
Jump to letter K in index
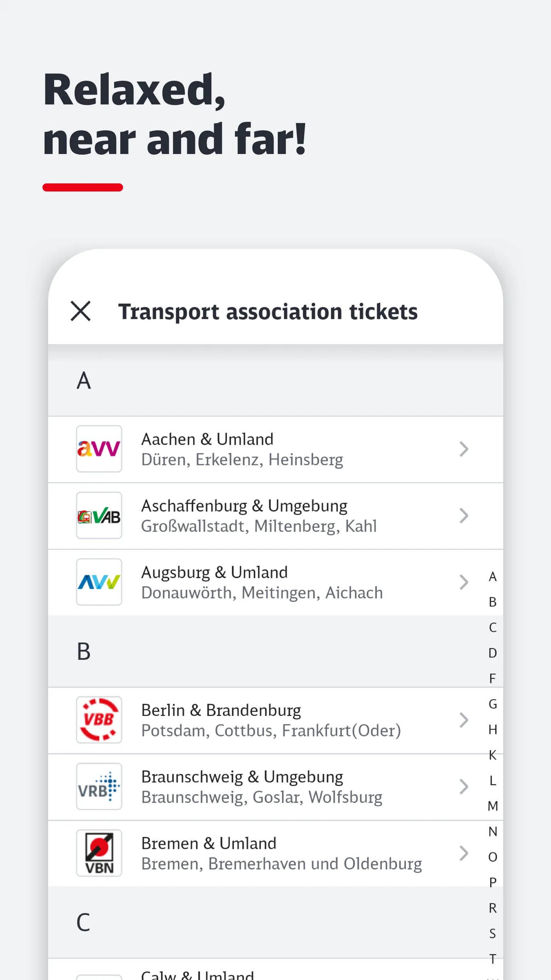tap(493, 755)
